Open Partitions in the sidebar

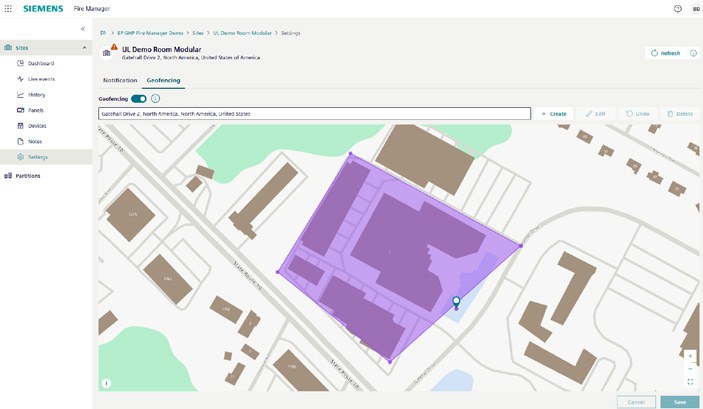(28, 176)
